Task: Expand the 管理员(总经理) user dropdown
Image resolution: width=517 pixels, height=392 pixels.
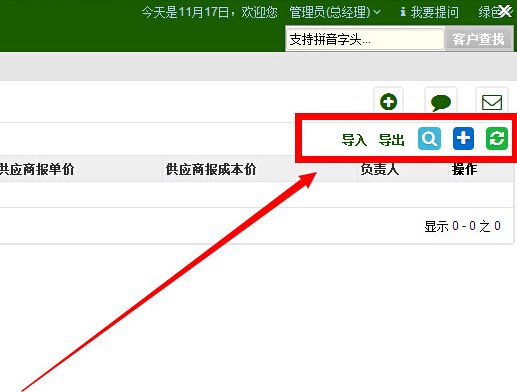Action: click(x=335, y=12)
